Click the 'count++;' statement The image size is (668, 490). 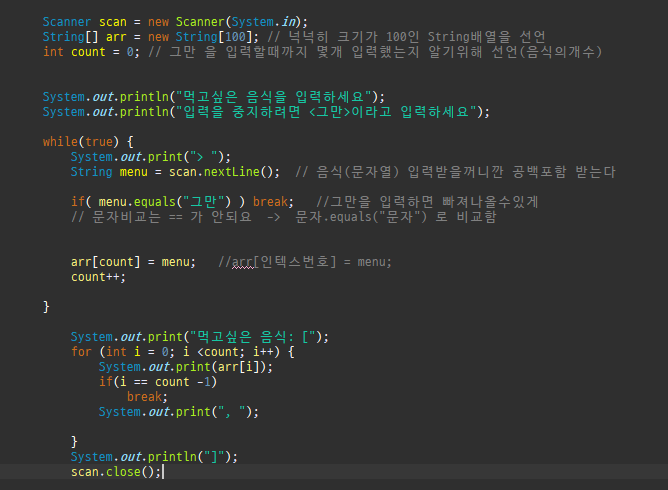98,277
